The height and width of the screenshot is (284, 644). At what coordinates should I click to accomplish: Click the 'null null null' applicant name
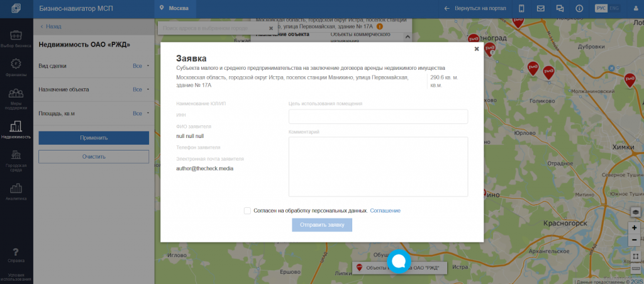pyautogui.click(x=190, y=136)
